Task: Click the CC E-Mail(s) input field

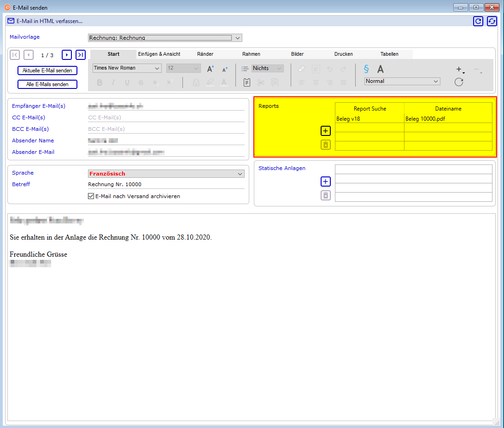Action: 166,117
